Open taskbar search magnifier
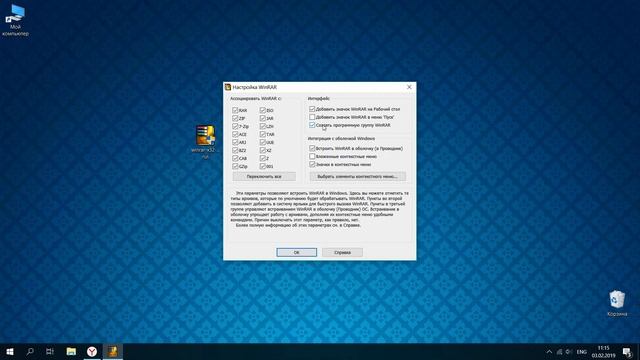Screen dimensions: 640x360 click(30, 351)
